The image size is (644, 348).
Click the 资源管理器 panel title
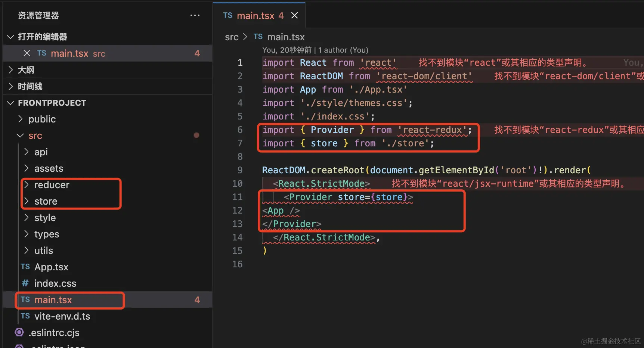point(38,15)
